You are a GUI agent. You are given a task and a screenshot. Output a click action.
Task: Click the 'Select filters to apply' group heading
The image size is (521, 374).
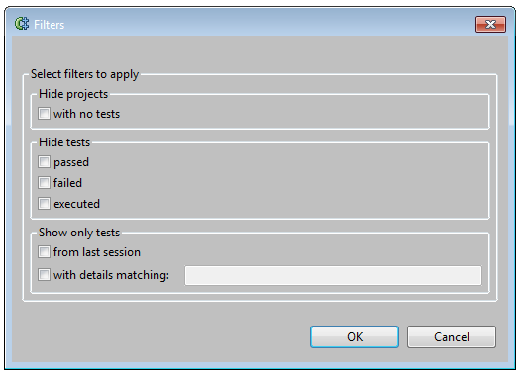pyautogui.click(x=85, y=74)
